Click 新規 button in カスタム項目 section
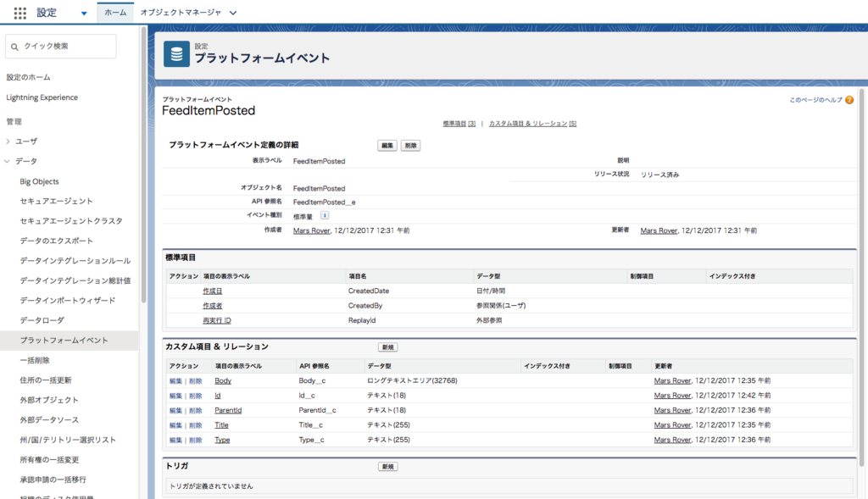Image resolution: width=868 pixels, height=499 pixels. [388, 347]
